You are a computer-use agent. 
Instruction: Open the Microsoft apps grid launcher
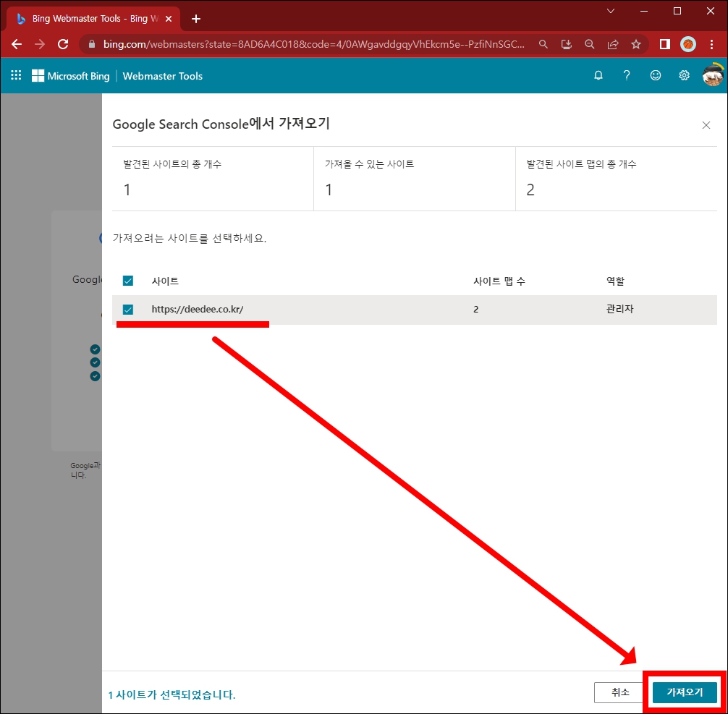(16, 75)
